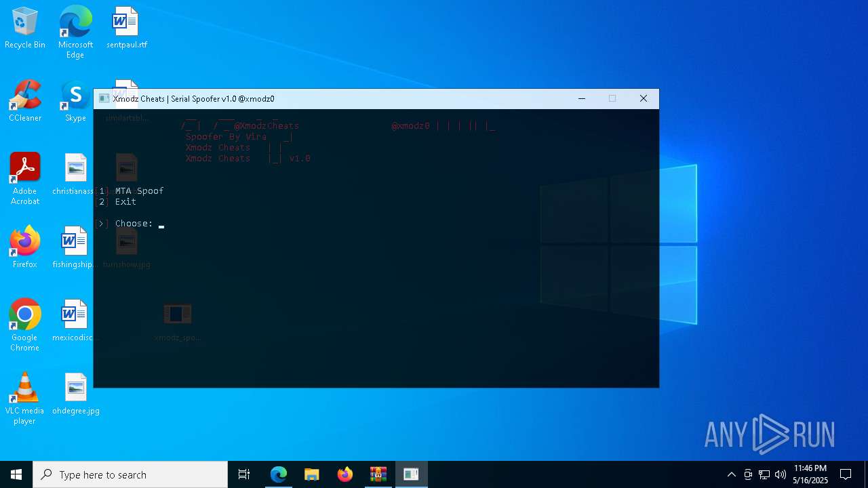Open VLC media player desktop shortcut

click(25, 399)
